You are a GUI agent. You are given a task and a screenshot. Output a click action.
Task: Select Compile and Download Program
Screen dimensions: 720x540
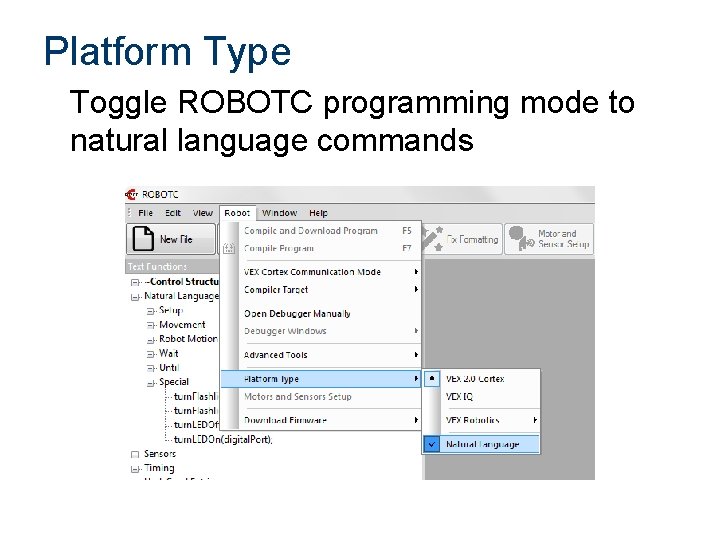321,231
